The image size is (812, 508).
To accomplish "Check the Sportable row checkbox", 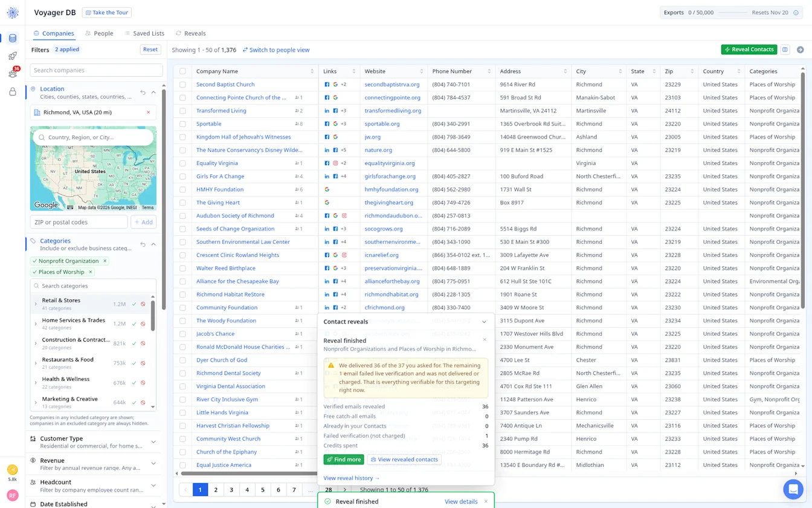I will [182, 124].
